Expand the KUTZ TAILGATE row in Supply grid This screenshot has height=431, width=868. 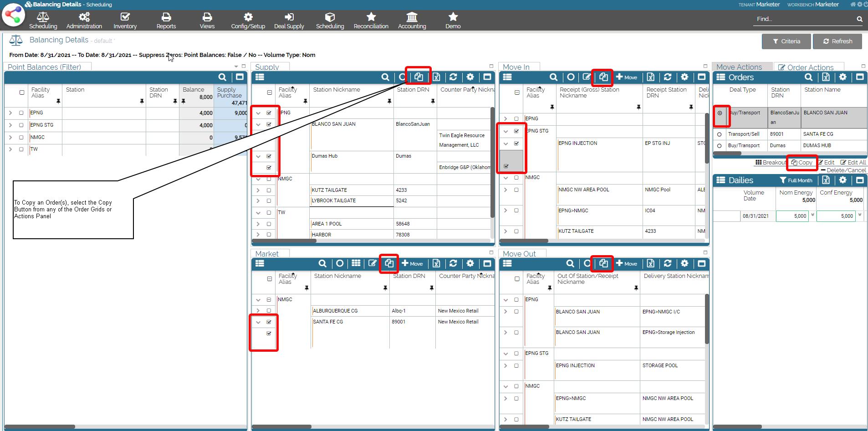(x=258, y=190)
